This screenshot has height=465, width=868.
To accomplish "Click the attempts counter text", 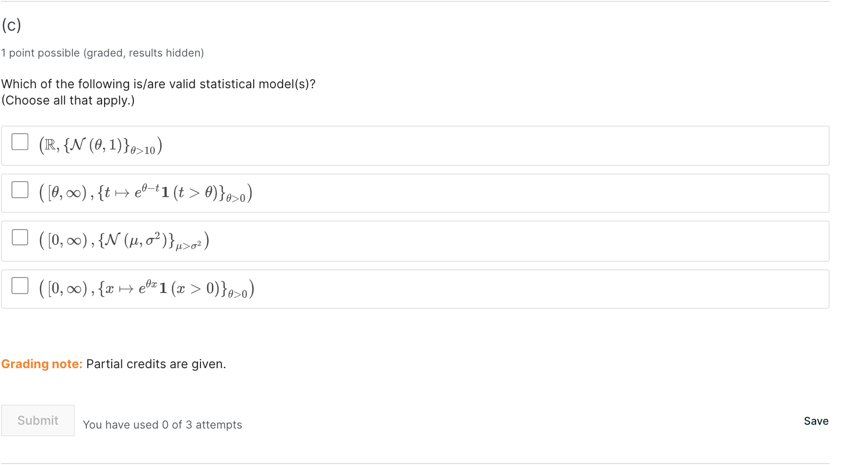I will pos(163,424).
